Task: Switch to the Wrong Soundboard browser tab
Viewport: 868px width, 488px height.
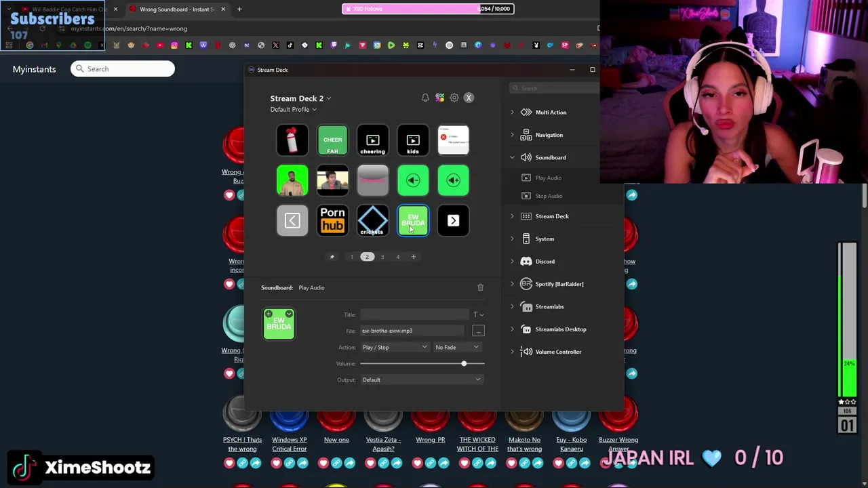Action: (x=176, y=9)
